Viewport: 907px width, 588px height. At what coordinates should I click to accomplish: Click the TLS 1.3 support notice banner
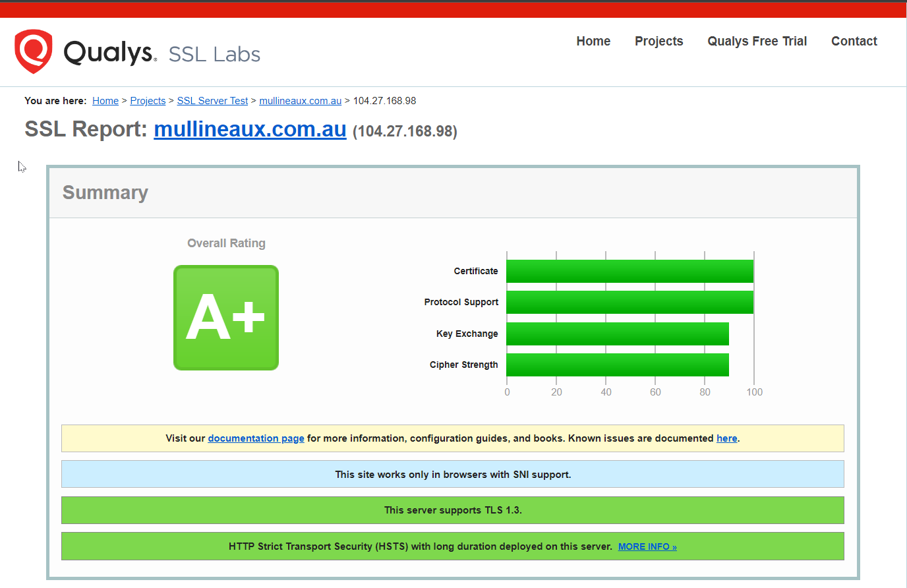point(453,510)
